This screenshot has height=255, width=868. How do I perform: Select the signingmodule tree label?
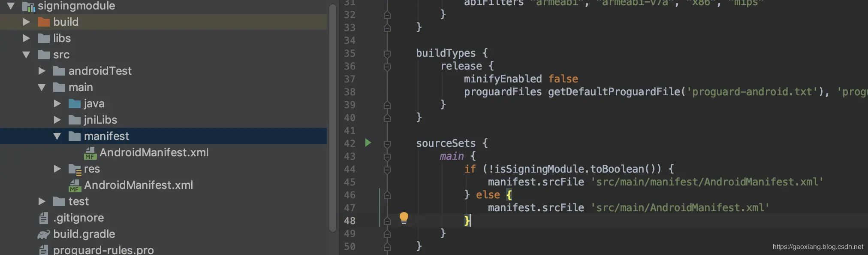pyautogui.click(x=76, y=6)
